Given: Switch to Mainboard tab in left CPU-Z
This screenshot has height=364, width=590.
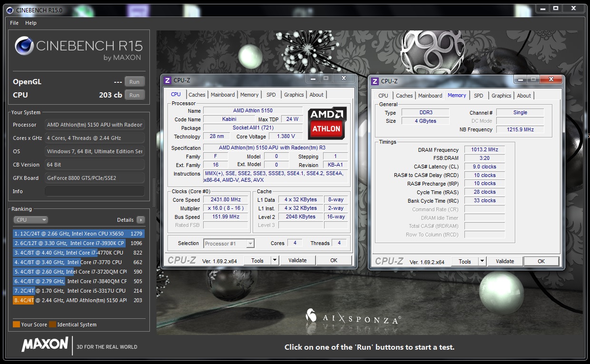Looking at the screenshot, I should coord(223,95).
